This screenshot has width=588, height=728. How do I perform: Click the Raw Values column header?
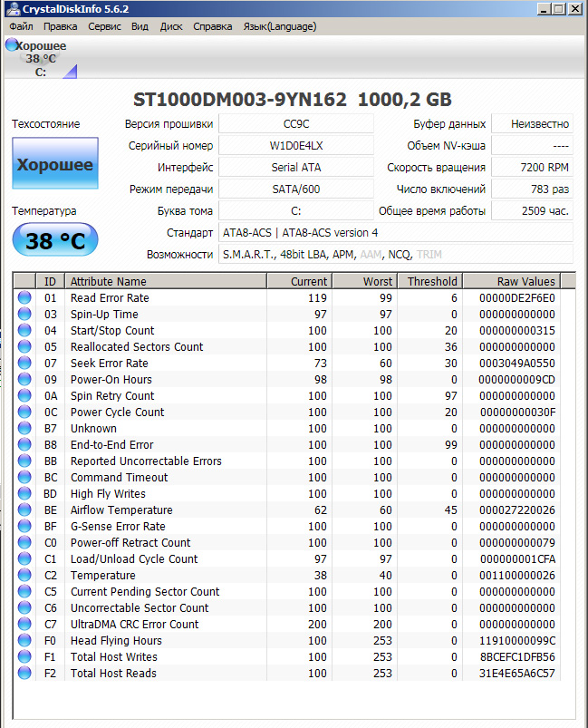tap(525, 281)
